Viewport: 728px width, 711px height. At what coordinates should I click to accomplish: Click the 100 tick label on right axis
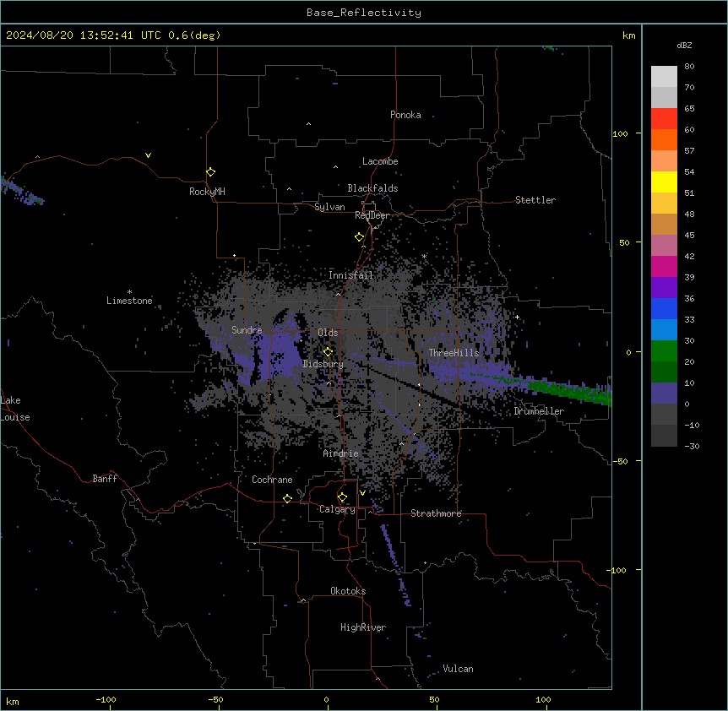[x=620, y=133]
